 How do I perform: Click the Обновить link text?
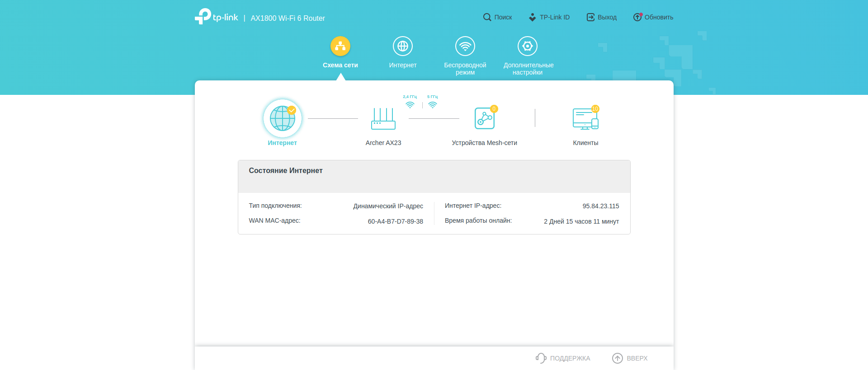pyautogui.click(x=659, y=17)
